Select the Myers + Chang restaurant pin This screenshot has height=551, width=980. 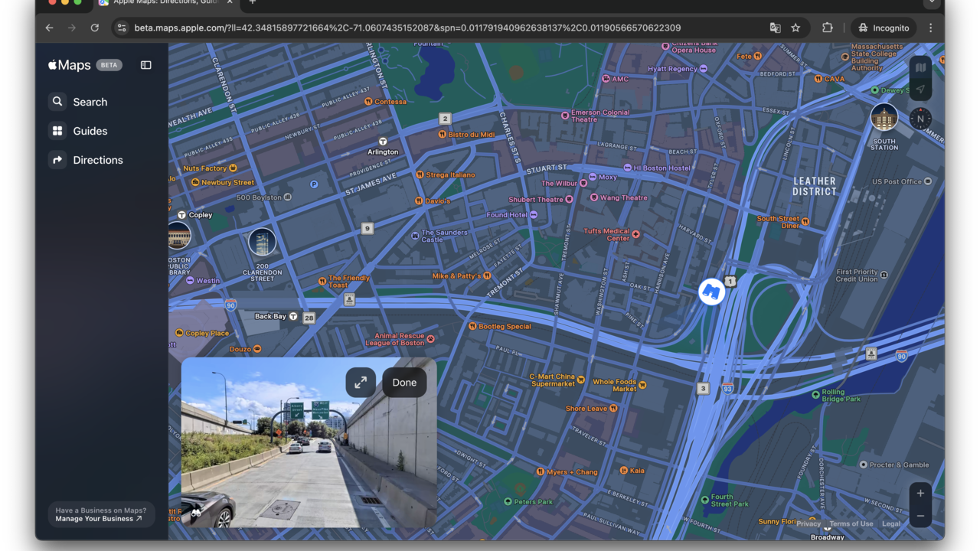point(541,471)
